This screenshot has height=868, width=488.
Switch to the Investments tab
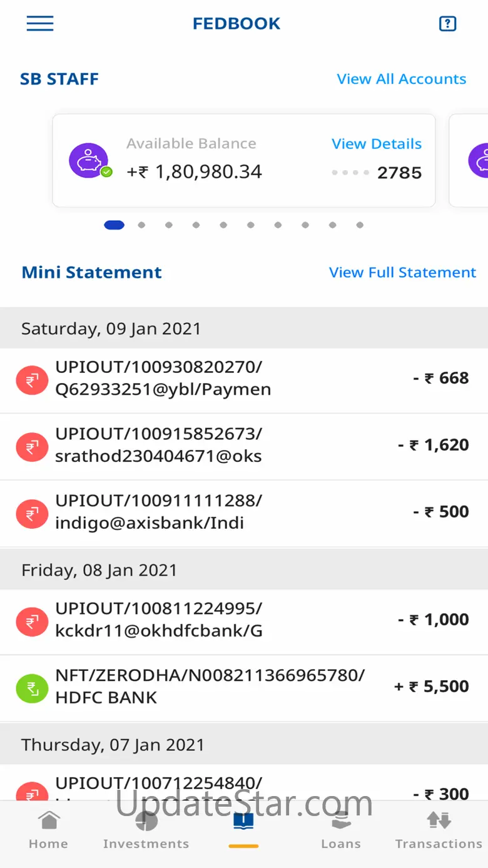146,829
